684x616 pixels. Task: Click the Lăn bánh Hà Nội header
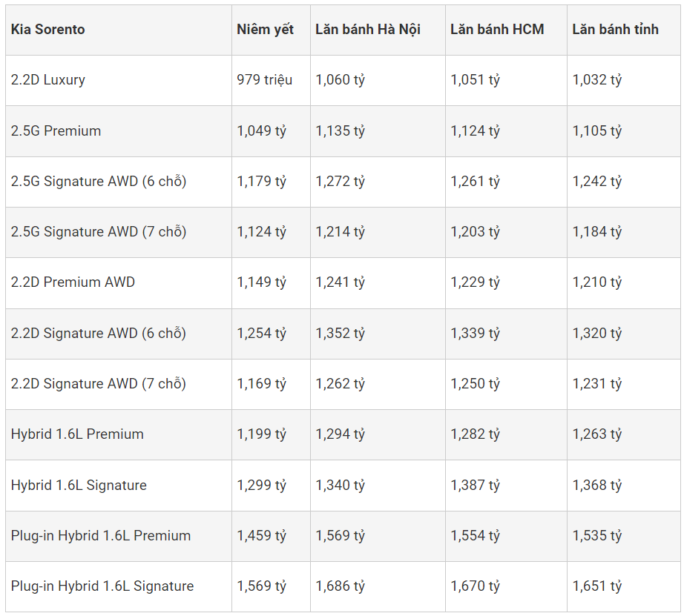[x=368, y=30]
